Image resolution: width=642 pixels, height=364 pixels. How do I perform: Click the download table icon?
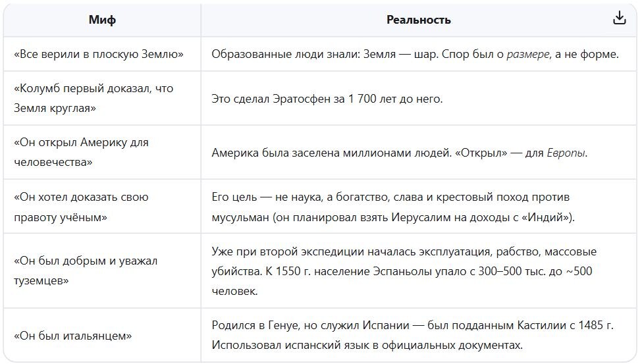coord(619,18)
